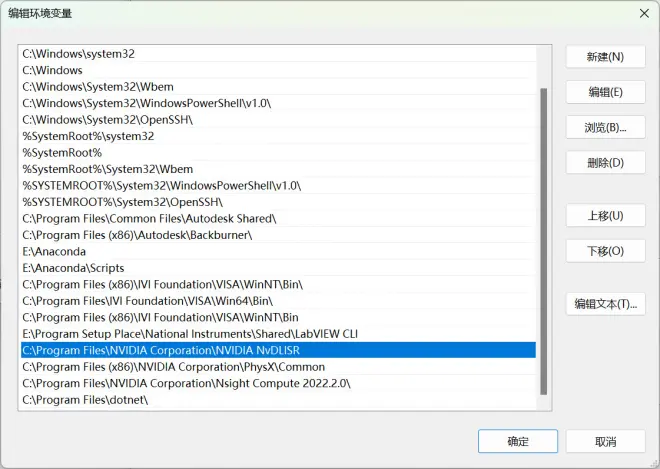Select the C:\Windows\system32 entry
Viewport: 660px width, 469px height.
278,54
